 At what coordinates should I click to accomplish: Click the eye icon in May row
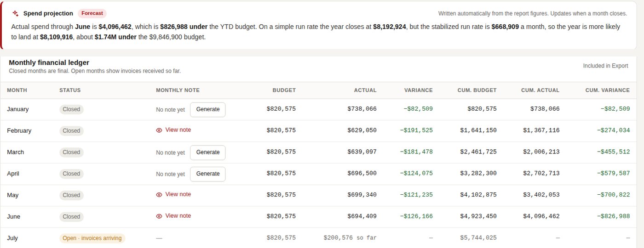tap(159, 195)
